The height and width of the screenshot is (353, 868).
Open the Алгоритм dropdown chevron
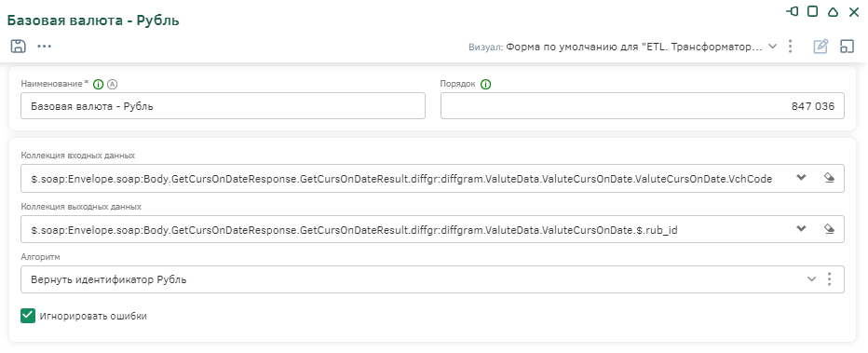(x=811, y=279)
